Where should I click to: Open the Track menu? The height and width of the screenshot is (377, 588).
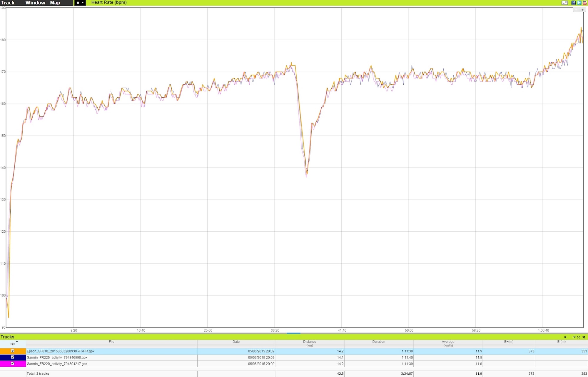pyautogui.click(x=8, y=3)
